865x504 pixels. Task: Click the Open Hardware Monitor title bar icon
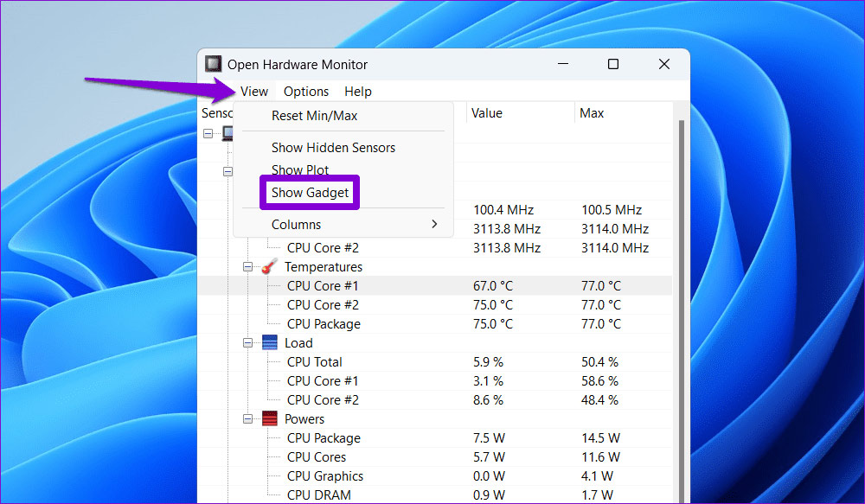pyautogui.click(x=213, y=64)
